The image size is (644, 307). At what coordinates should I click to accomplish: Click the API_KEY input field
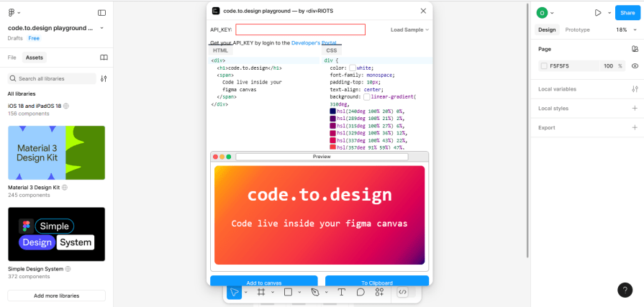pyautogui.click(x=300, y=29)
